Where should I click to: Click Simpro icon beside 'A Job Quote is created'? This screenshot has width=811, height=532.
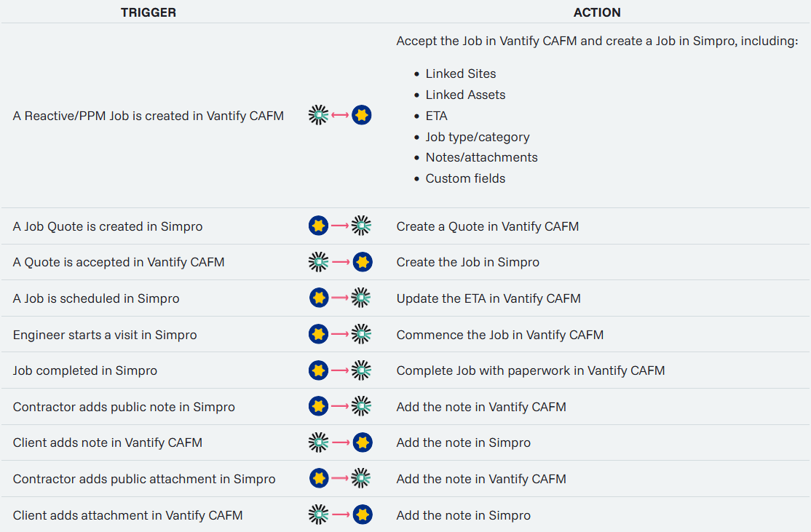[x=318, y=226]
